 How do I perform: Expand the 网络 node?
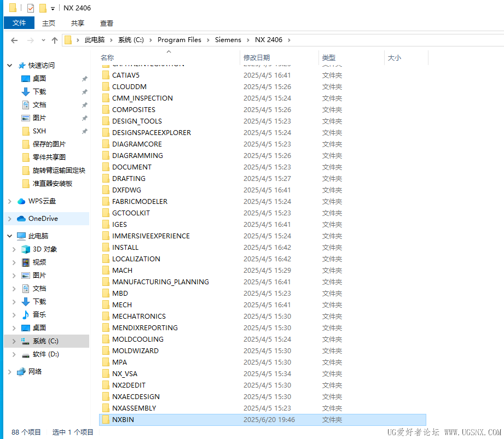10,372
